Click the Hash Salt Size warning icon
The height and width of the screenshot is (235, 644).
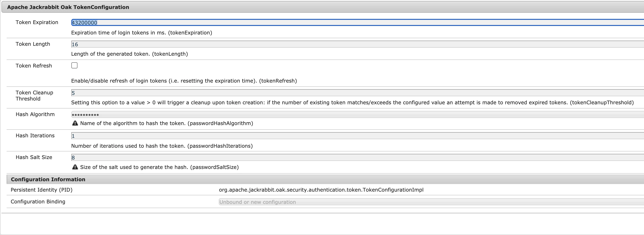[75, 167]
